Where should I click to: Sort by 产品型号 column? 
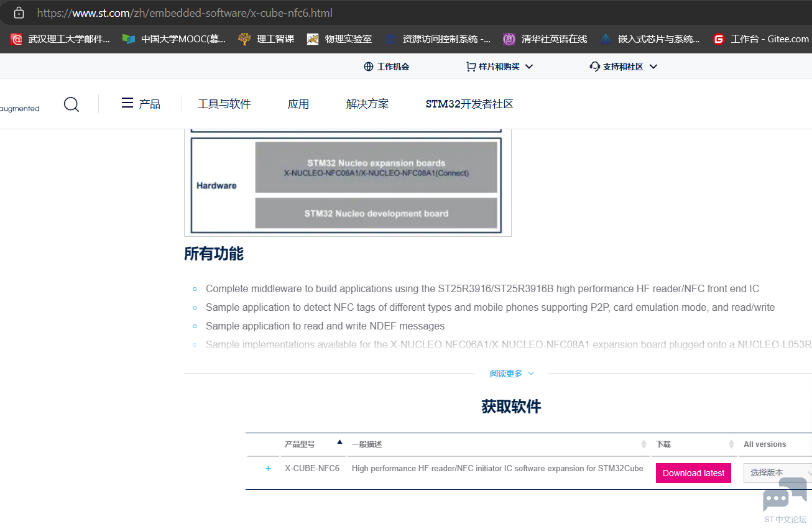[x=313, y=444]
